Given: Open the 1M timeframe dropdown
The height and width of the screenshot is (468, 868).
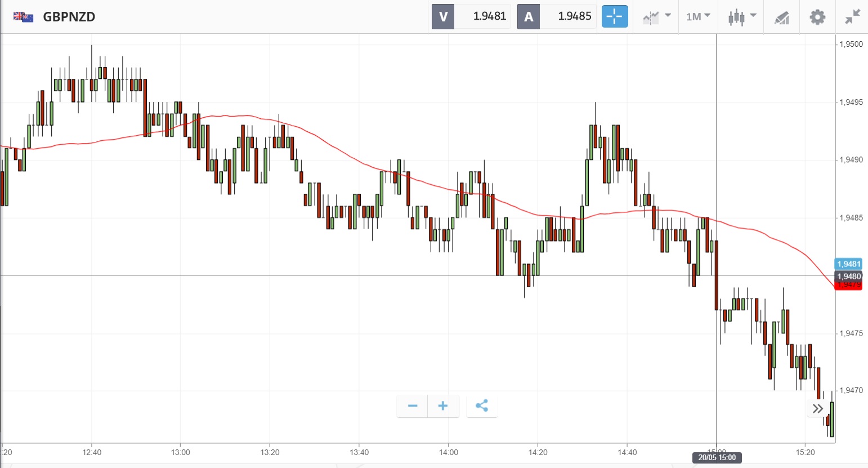Looking at the screenshot, I should pos(698,17).
